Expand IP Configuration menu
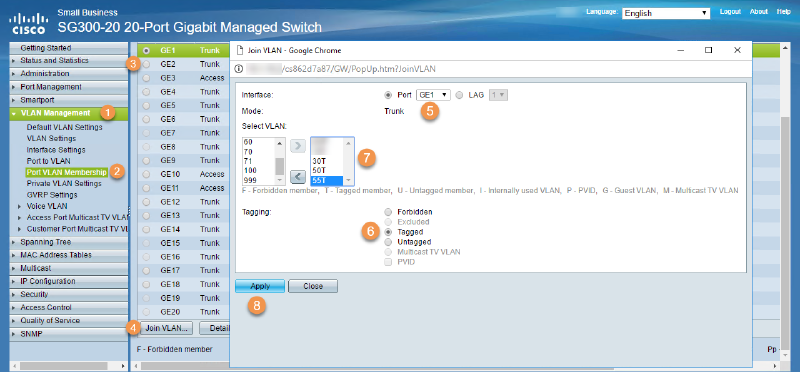Viewport: 800px width, 372px height. 48,281
